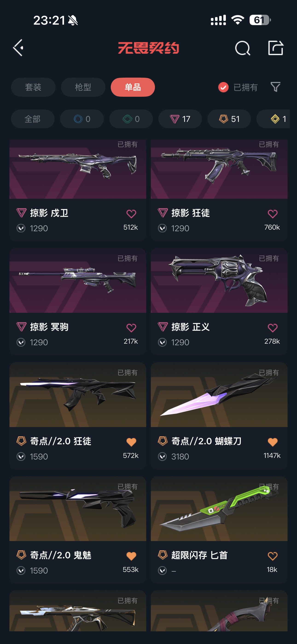The image size is (297, 644).
Task: Open the 奇点//2.0 鬼魅 pistol thumbnail
Action: (x=78, y=509)
